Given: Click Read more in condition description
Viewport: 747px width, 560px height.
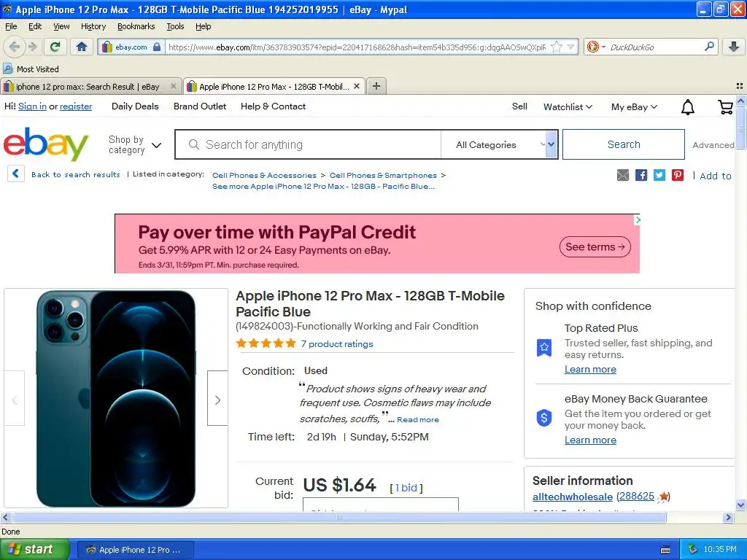Looking at the screenshot, I should pyautogui.click(x=418, y=419).
